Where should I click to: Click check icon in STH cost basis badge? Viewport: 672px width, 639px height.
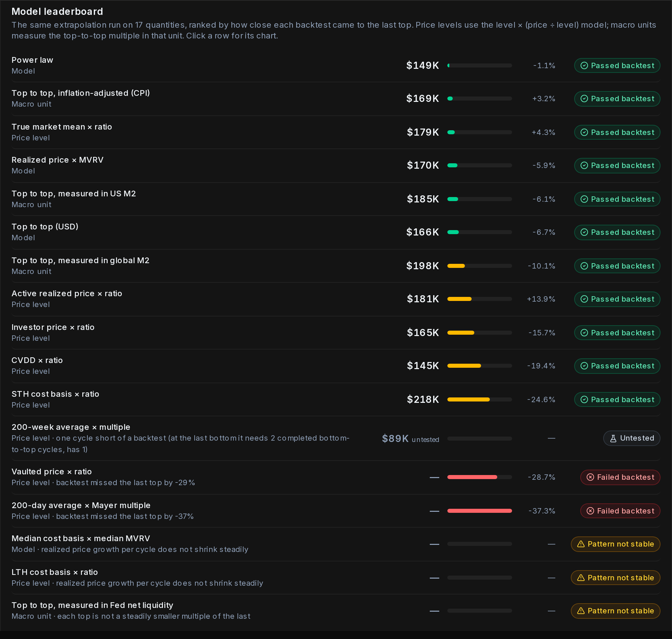click(x=584, y=399)
